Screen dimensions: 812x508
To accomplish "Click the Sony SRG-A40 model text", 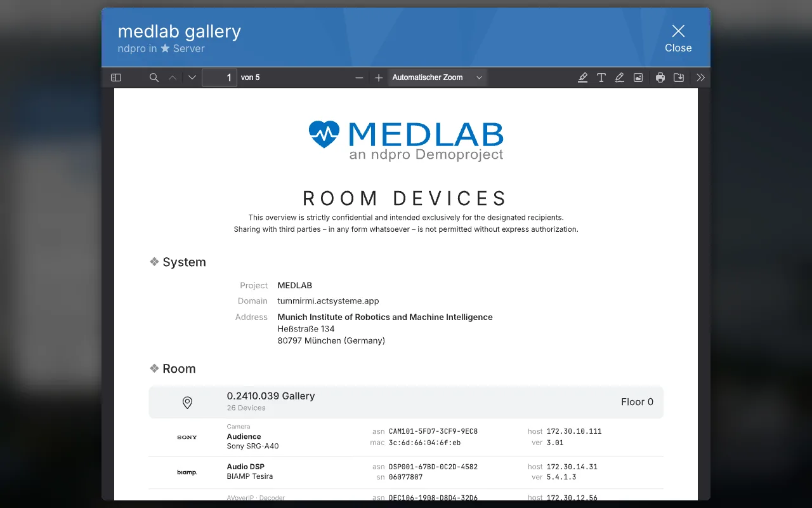I will pyautogui.click(x=252, y=446).
